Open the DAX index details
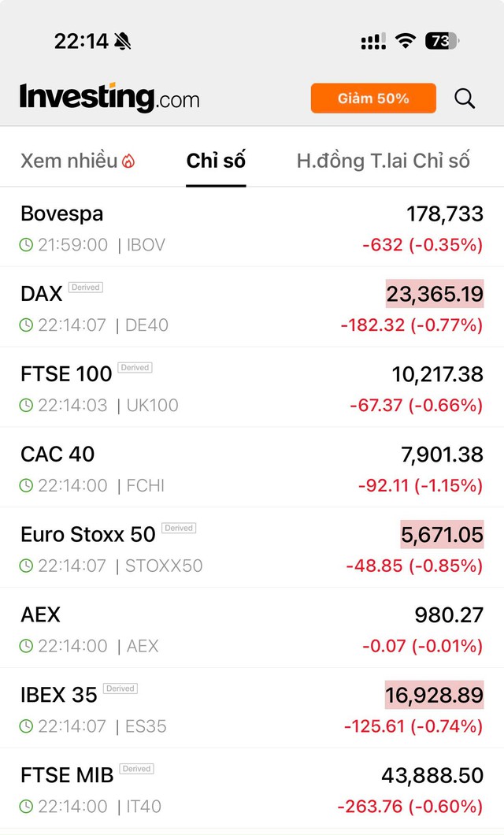Image resolution: width=504 pixels, height=835 pixels. [41, 294]
